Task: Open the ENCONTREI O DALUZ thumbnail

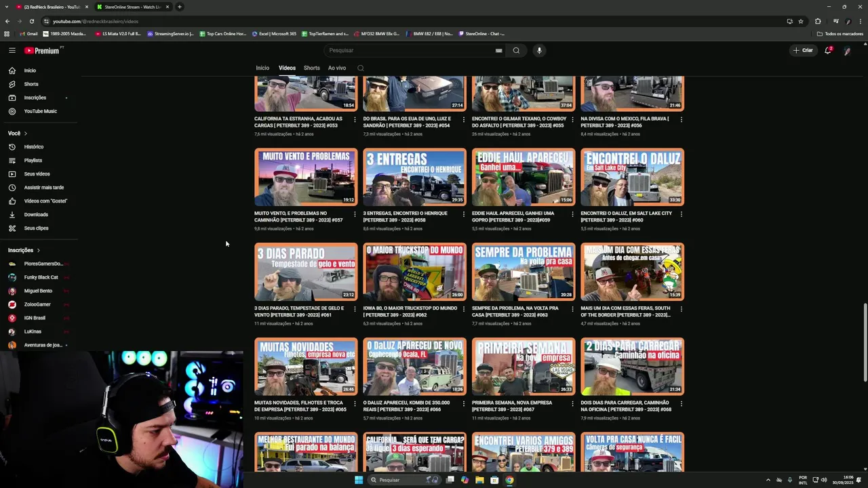Action: pyautogui.click(x=632, y=177)
